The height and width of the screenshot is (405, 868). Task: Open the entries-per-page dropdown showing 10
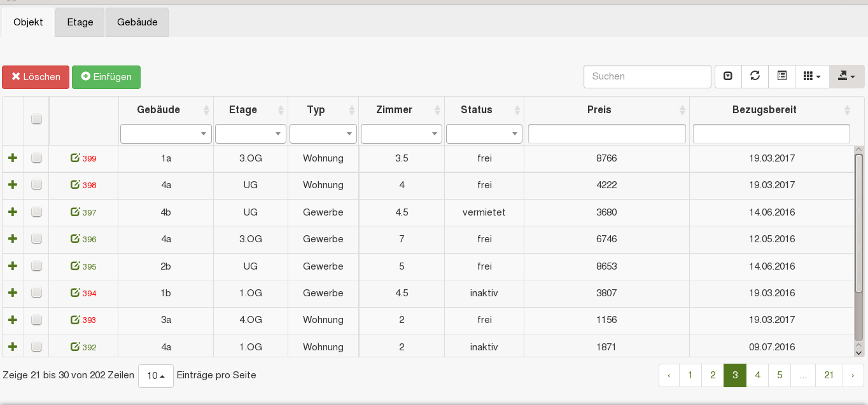(155, 376)
